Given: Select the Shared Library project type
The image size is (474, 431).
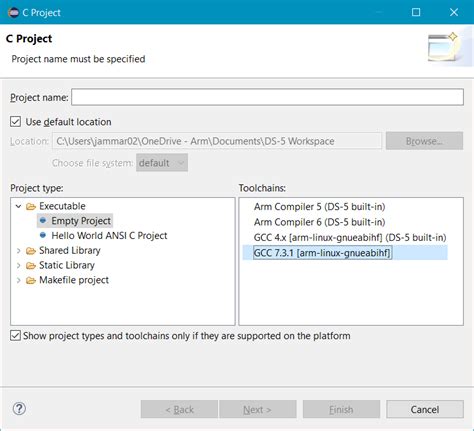Looking at the screenshot, I should pyautogui.click(x=70, y=250).
